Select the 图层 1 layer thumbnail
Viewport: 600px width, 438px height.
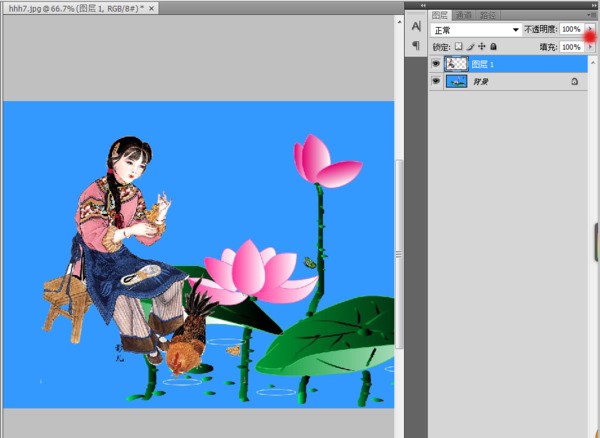click(x=456, y=64)
